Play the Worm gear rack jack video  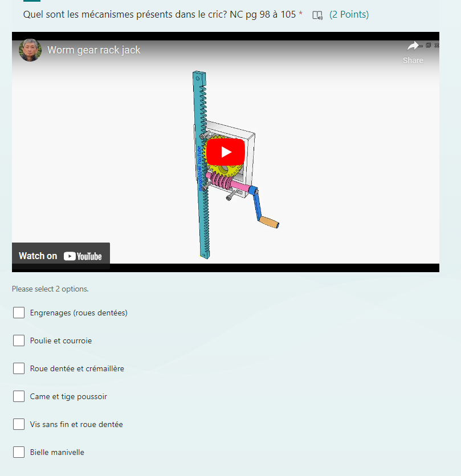225,152
